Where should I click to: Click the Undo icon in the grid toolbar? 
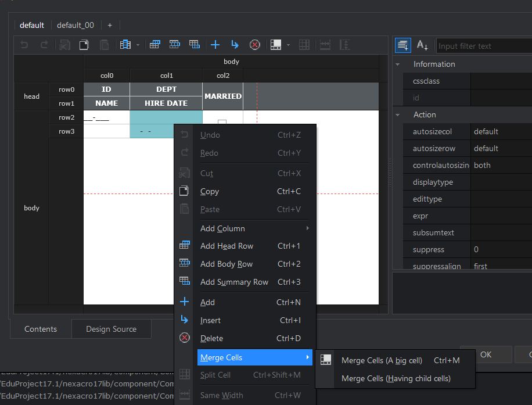tap(24, 45)
